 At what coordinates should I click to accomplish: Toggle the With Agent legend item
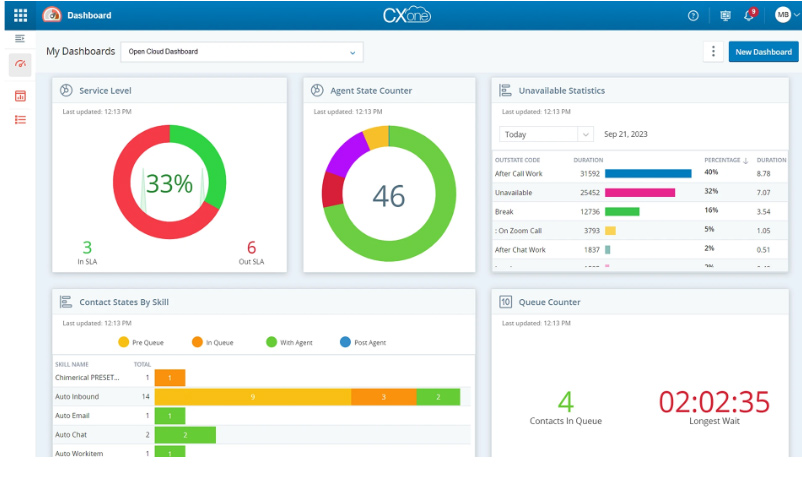click(x=289, y=342)
